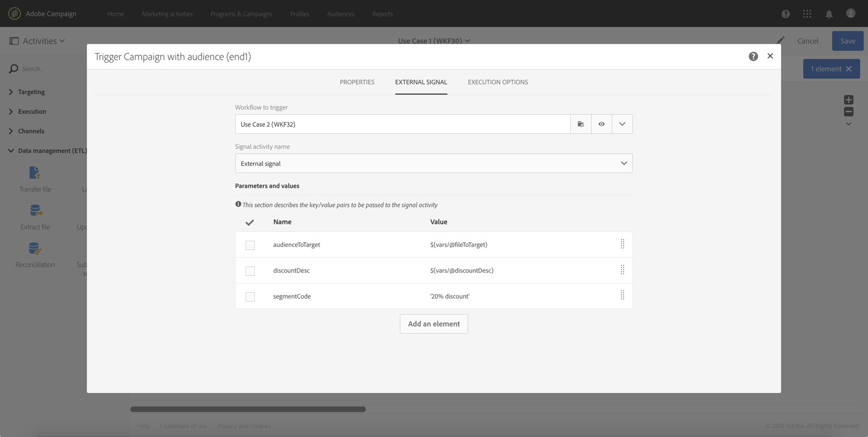
Task: Open the Marketing activities menu
Action: coord(167,14)
